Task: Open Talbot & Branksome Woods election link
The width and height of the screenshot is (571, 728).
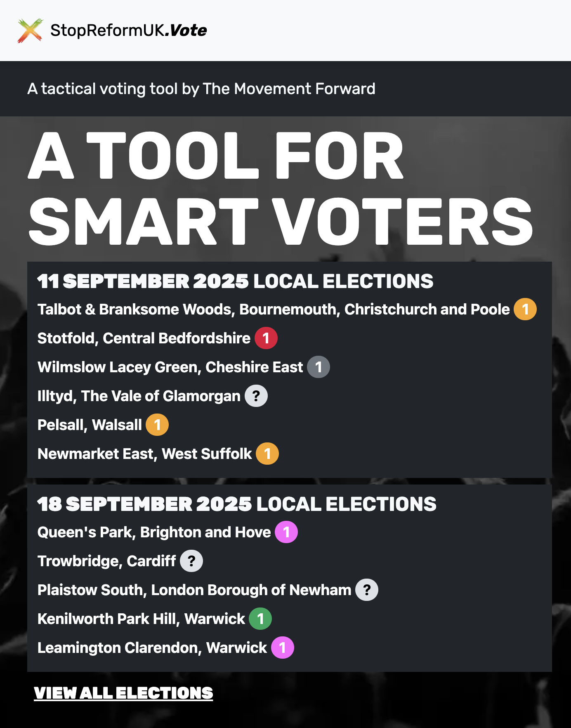Action: click(x=273, y=310)
